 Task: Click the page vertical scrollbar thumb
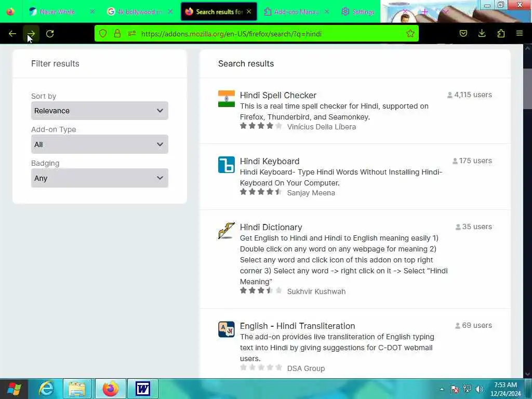[527, 89]
